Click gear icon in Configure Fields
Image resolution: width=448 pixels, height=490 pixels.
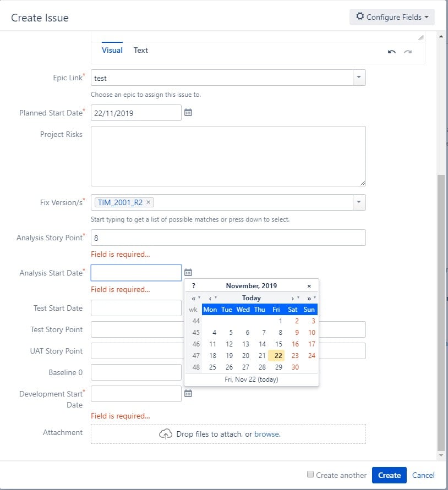pyautogui.click(x=360, y=16)
